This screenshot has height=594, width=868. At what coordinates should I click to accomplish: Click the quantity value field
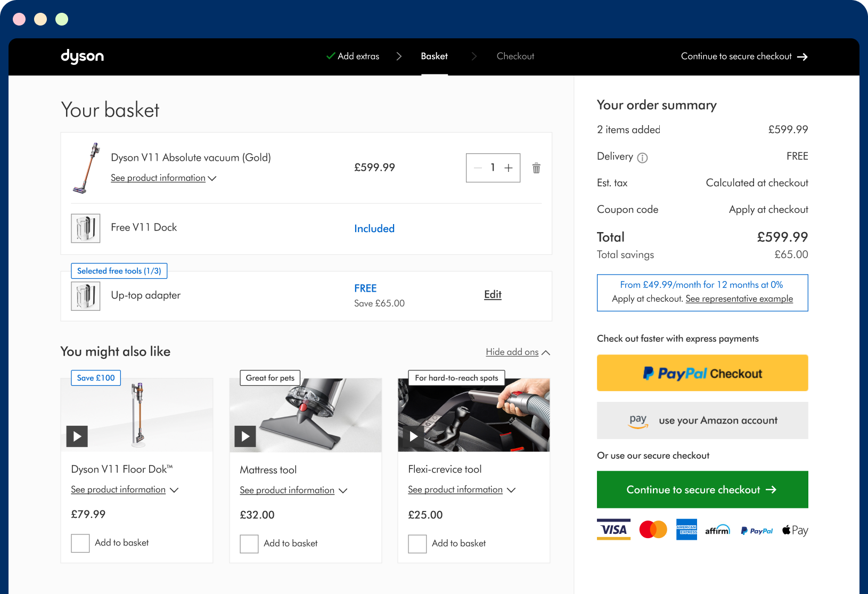pos(493,168)
